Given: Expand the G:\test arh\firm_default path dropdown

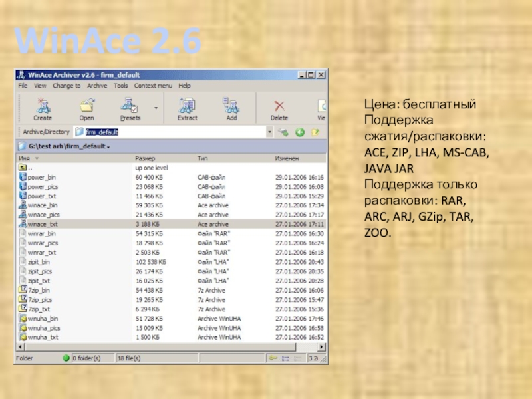Looking at the screenshot, I should (108, 147).
